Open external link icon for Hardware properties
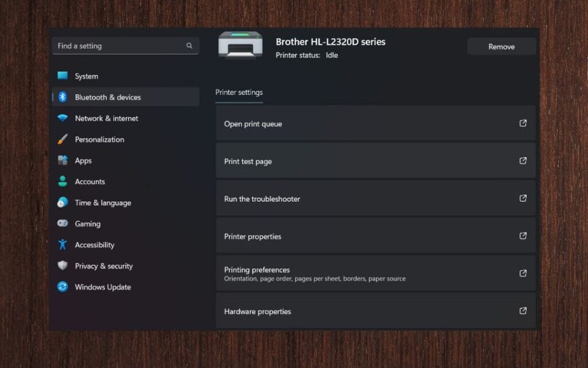Viewport: 588px width, 368px height. (x=523, y=310)
